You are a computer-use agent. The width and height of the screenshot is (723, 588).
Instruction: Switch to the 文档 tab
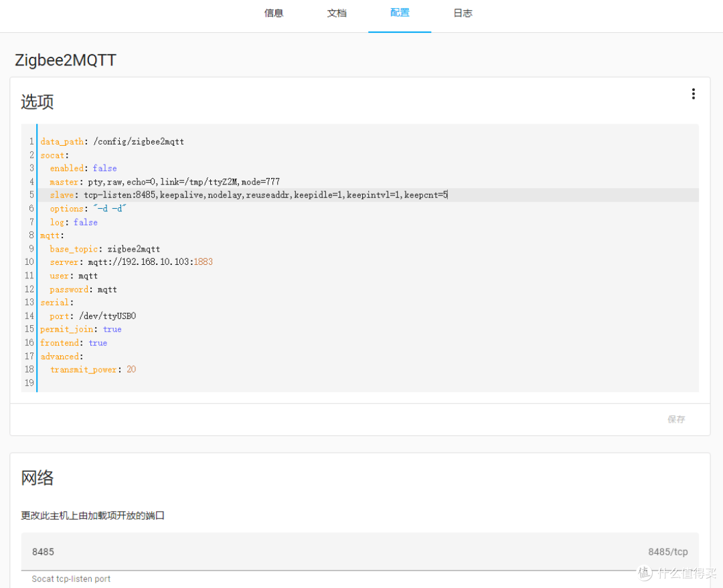click(x=337, y=13)
